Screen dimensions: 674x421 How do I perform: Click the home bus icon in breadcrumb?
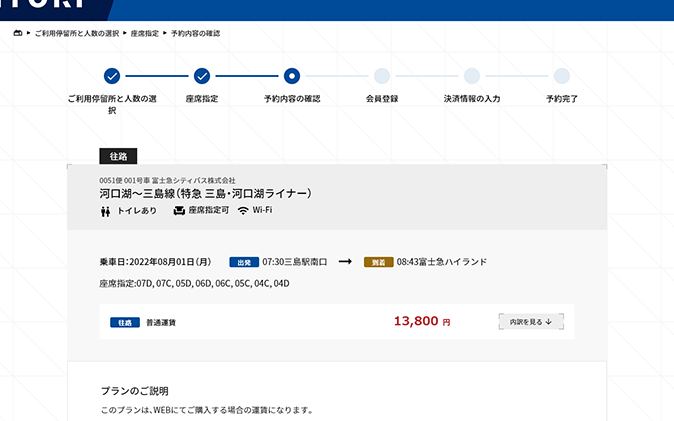[x=18, y=33]
